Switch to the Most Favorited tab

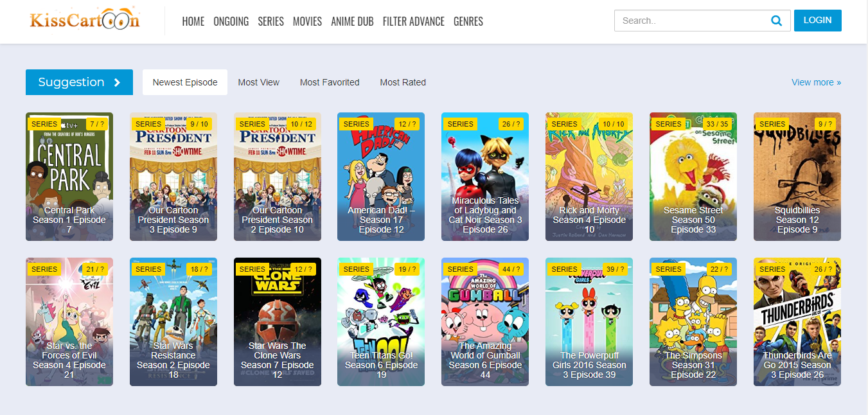(330, 82)
